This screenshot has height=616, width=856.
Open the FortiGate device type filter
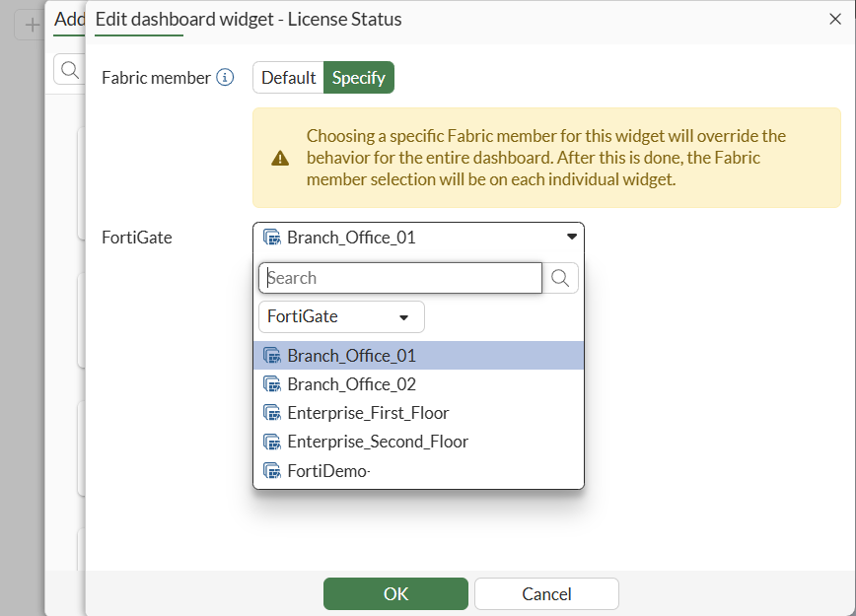pyautogui.click(x=341, y=317)
